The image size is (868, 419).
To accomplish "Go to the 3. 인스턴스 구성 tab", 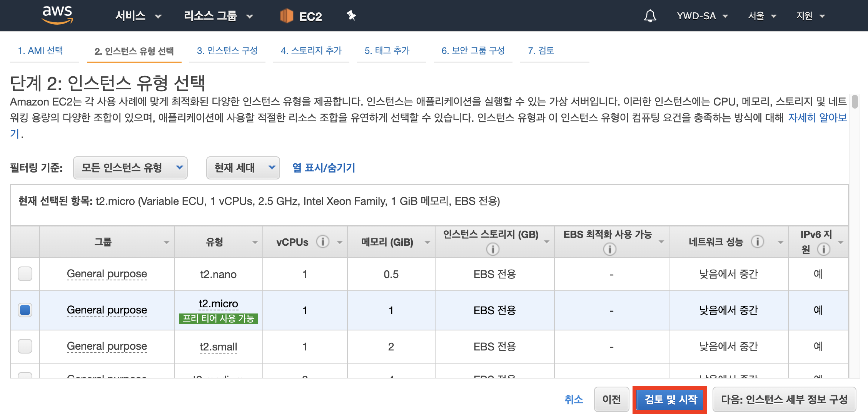I will coord(227,50).
